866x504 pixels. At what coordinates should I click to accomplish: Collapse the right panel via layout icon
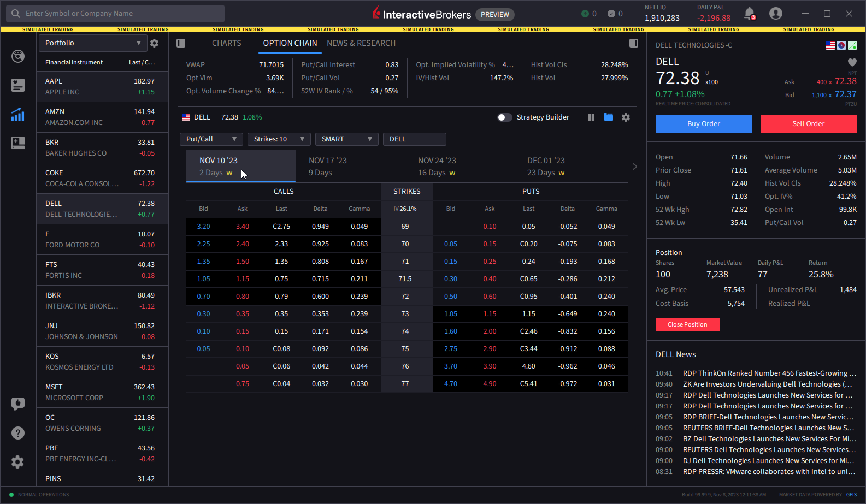coord(634,43)
